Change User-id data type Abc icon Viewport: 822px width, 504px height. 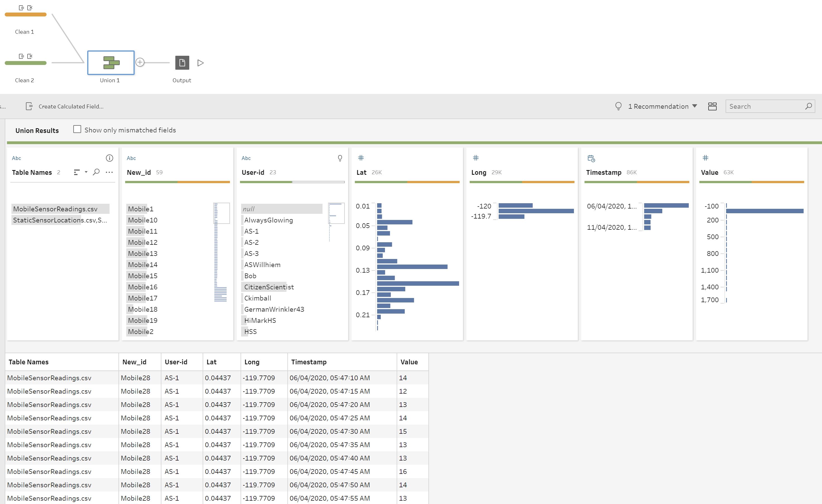pos(246,158)
